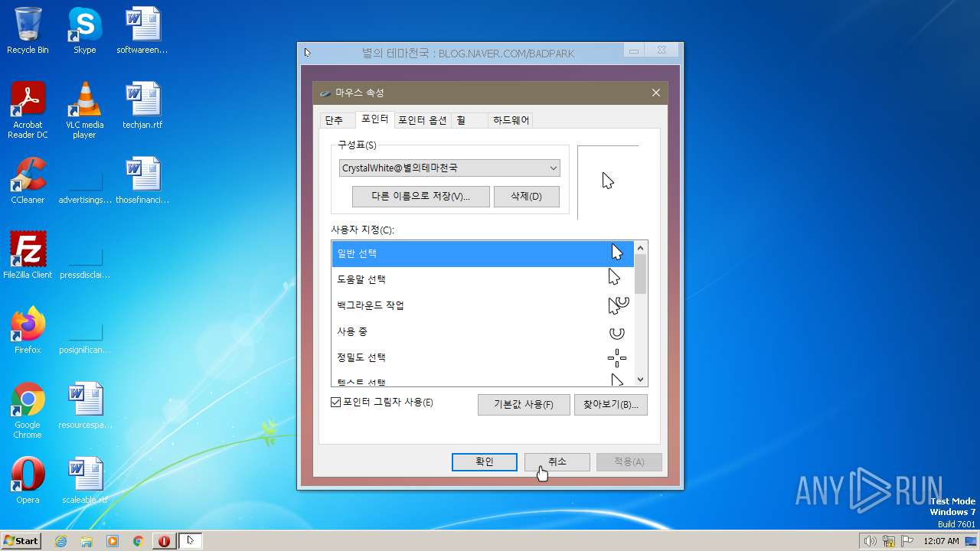Open Internet Explorer in taskbar
This screenshot has width=980, height=551.
point(60,541)
